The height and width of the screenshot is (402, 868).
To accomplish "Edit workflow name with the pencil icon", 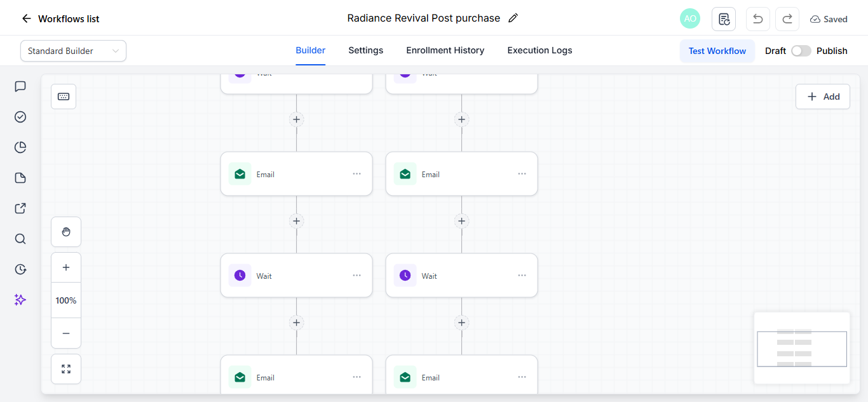I will tap(513, 18).
